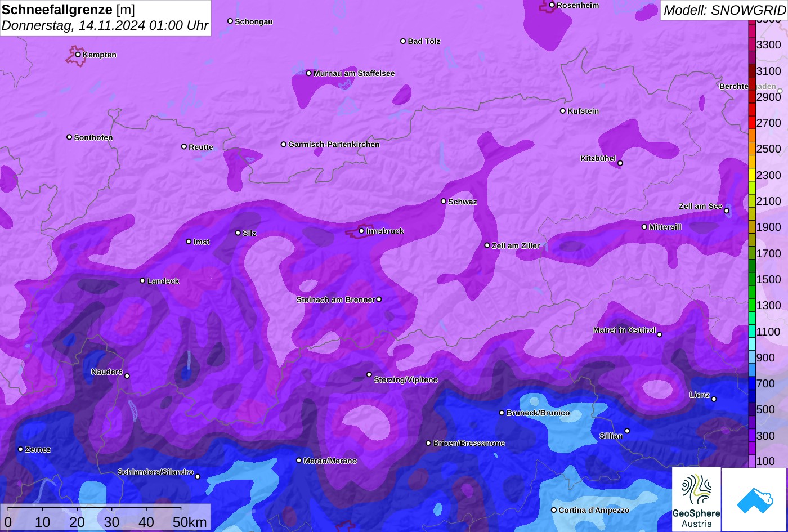Click the Garmisch-Partenkirchen label
Viewport: 788px width, 532px height.
coord(334,144)
